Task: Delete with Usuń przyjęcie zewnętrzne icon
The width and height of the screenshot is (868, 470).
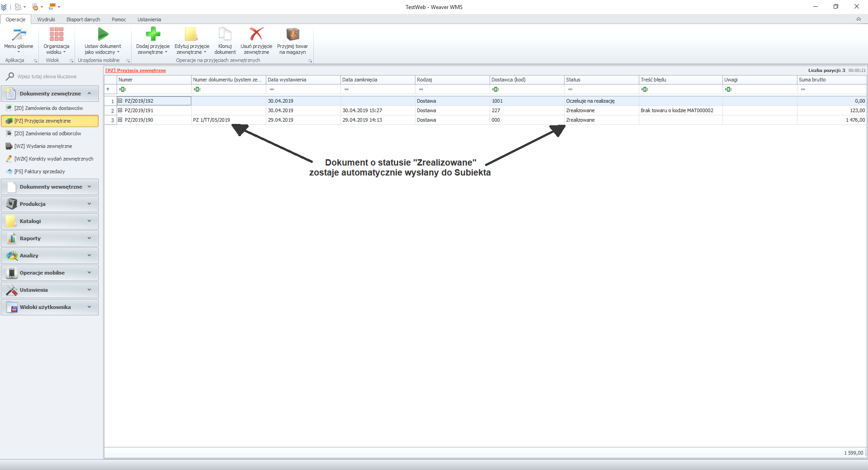Action: coord(256,34)
